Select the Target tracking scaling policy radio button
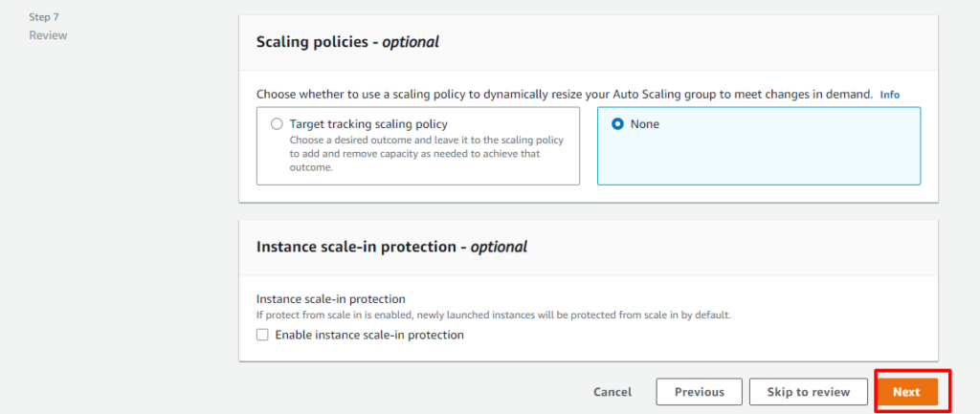Screen dimensions: 980x414 277,124
